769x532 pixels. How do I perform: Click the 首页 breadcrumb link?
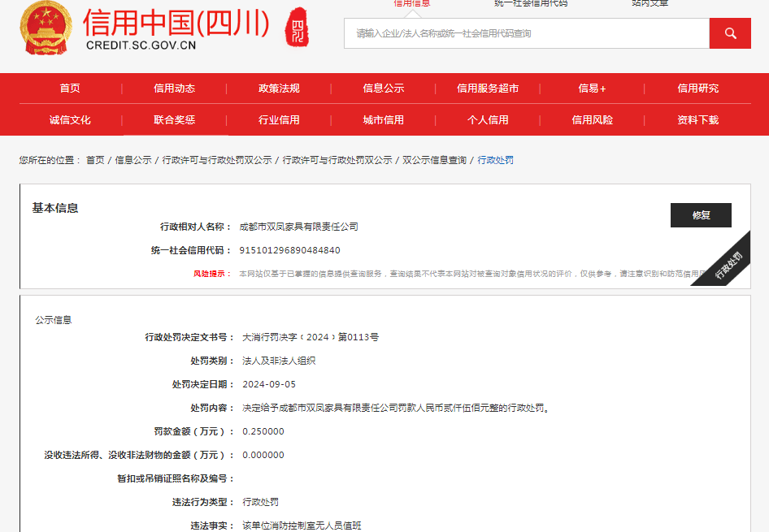(95, 160)
